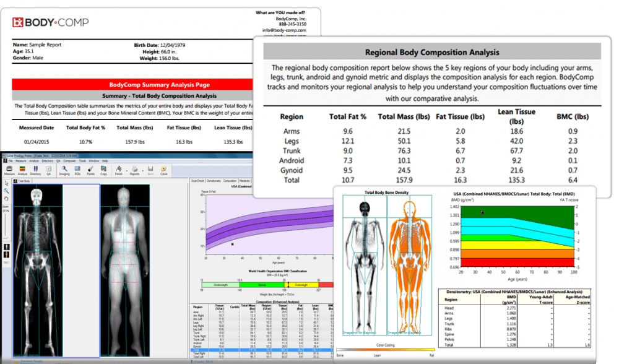The height and width of the screenshot is (364, 619).
Task: Open the Reports dropdown arrow
Action: click(143, 171)
